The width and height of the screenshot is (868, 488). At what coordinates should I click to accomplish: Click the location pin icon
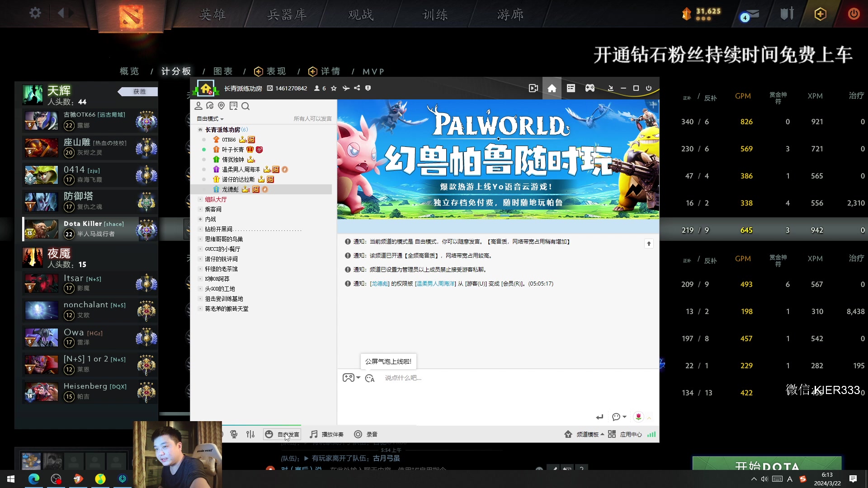click(x=221, y=106)
